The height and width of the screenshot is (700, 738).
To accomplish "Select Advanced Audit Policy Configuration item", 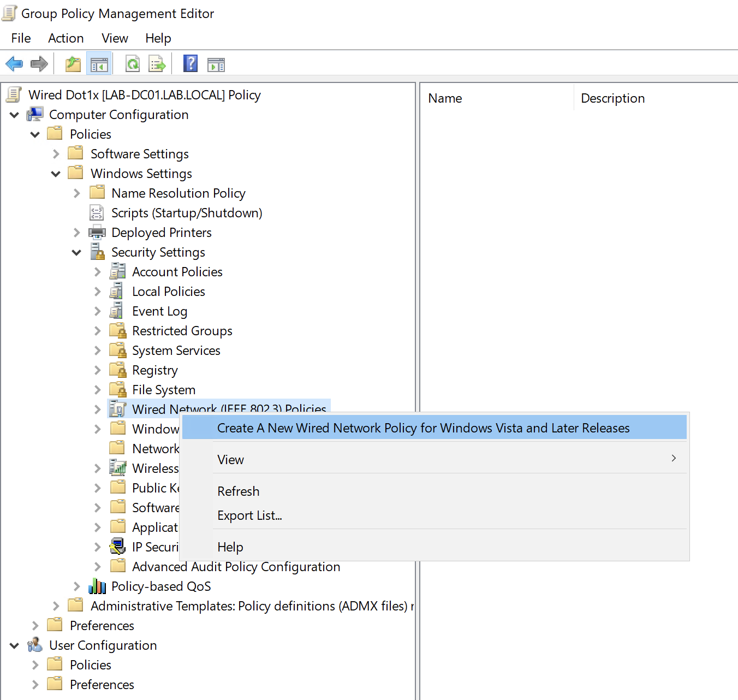I will pos(236,567).
